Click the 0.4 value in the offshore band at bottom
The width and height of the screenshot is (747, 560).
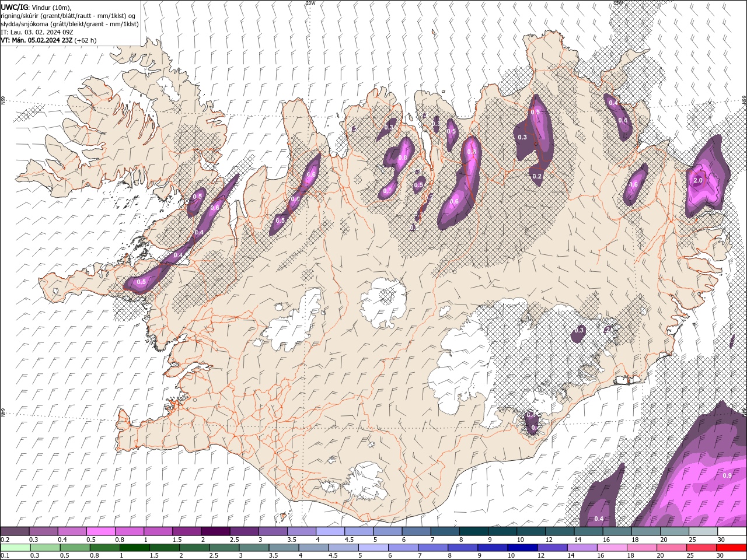coord(599,519)
